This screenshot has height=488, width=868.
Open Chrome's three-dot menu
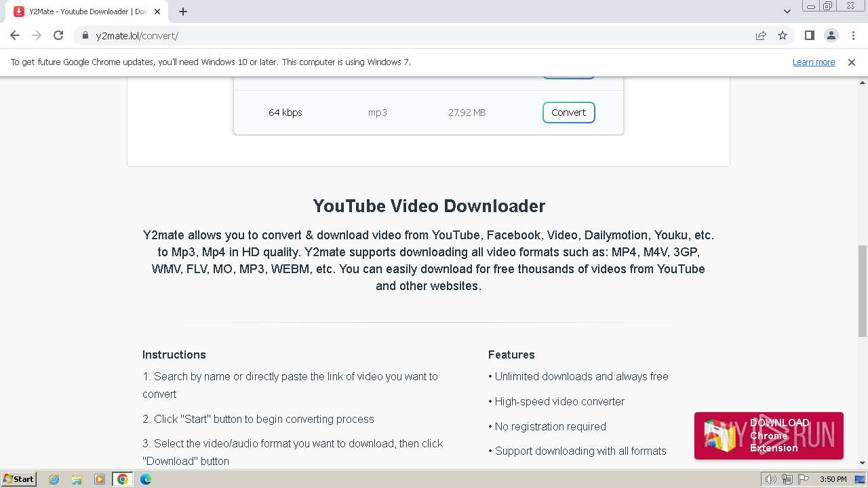853,36
